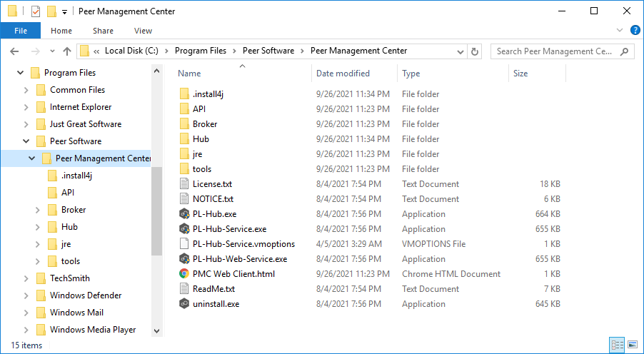Open address bar history dropdown

click(460, 51)
